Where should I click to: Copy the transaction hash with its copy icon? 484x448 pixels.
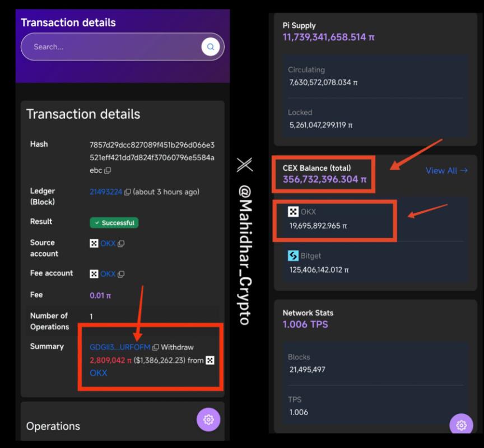pos(108,170)
